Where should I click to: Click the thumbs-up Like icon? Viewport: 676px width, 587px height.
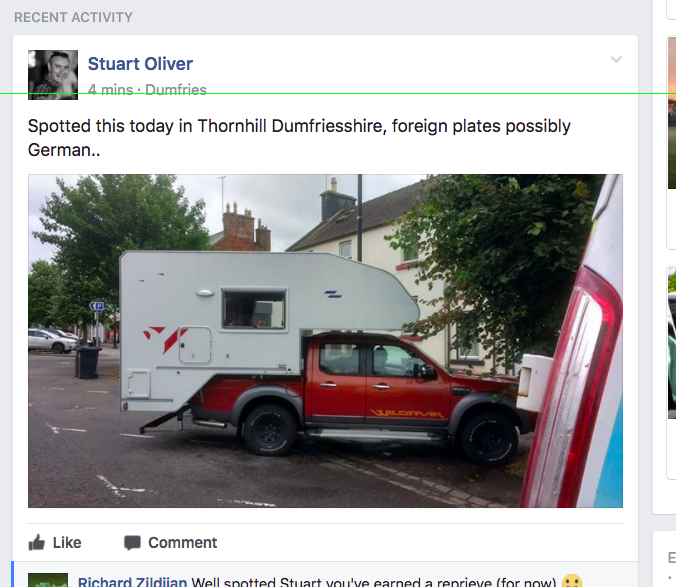(37, 542)
